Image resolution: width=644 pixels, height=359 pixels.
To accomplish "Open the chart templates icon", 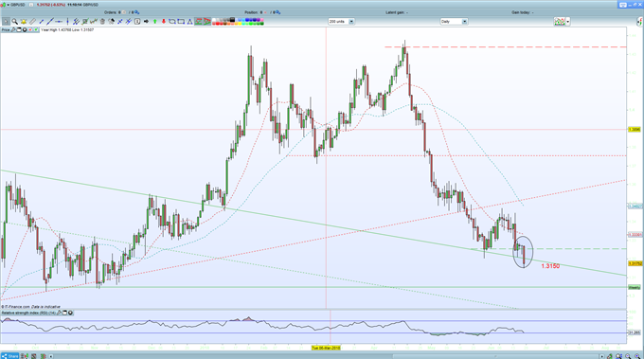I will 559,22.
